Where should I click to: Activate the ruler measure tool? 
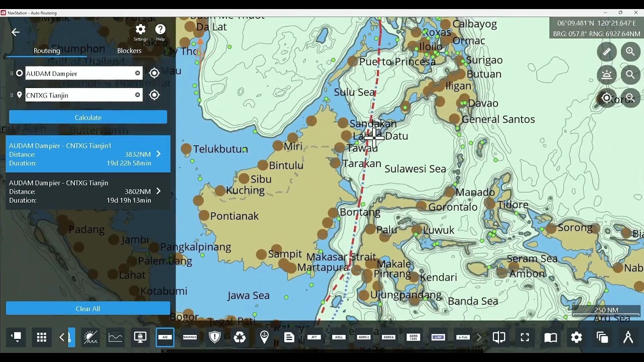pos(607,52)
